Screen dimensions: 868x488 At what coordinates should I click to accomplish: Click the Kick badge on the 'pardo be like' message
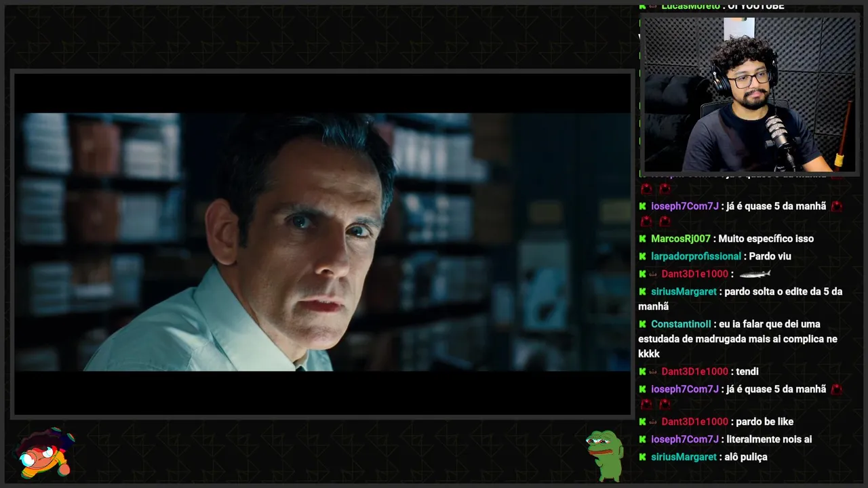coord(642,422)
